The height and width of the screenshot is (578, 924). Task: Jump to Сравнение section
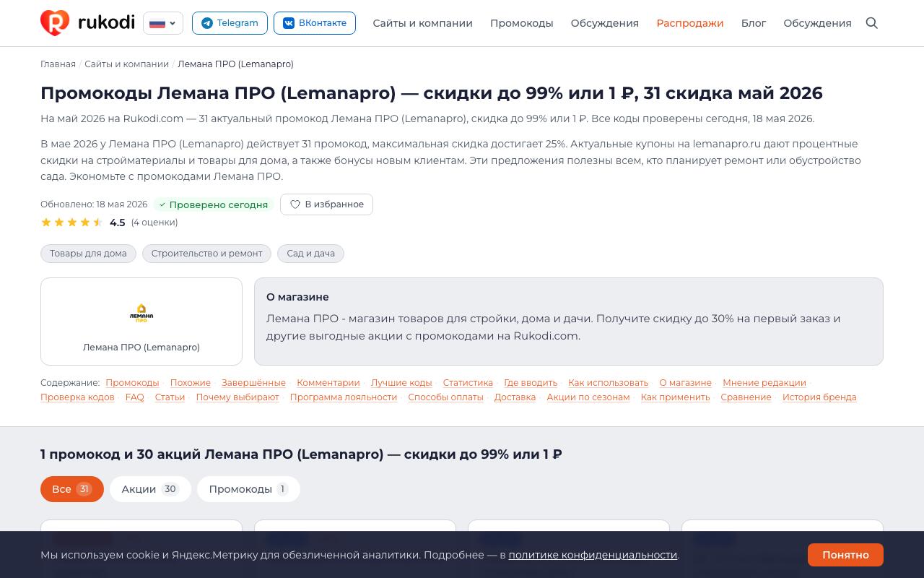coord(746,397)
